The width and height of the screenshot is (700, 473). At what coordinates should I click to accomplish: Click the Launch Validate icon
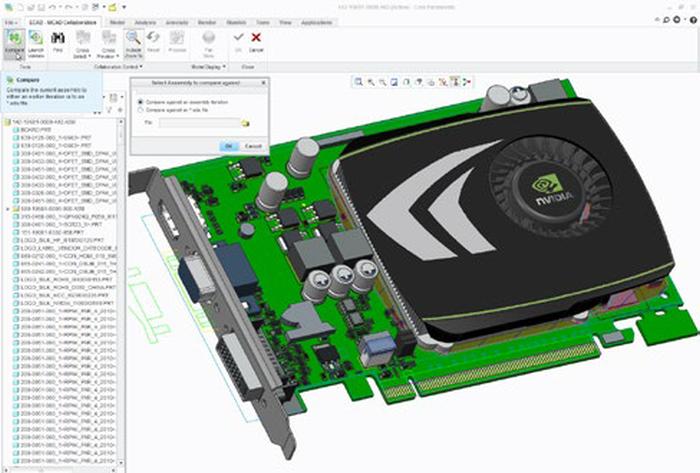[36, 40]
